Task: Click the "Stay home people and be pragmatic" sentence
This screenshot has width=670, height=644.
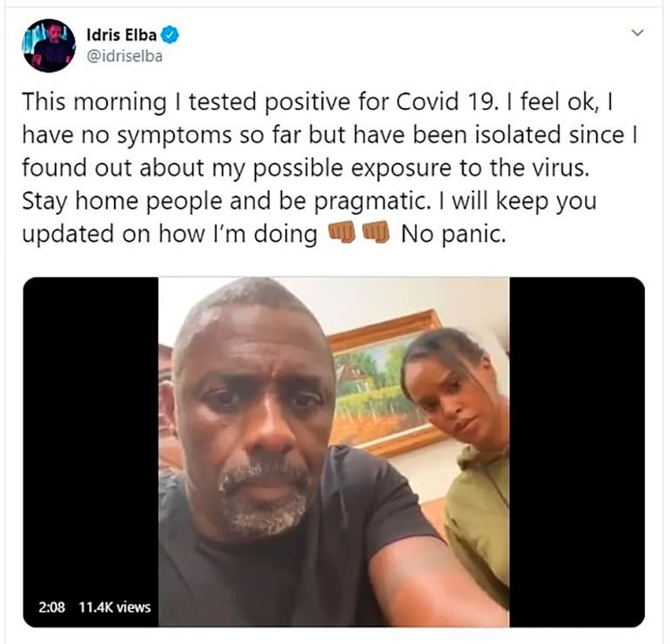Action: click(226, 202)
